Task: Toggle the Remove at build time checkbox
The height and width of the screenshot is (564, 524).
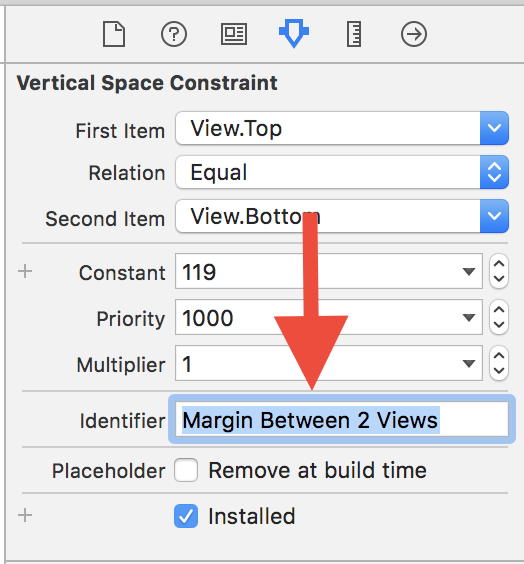Action: pyautogui.click(x=186, y=470)
